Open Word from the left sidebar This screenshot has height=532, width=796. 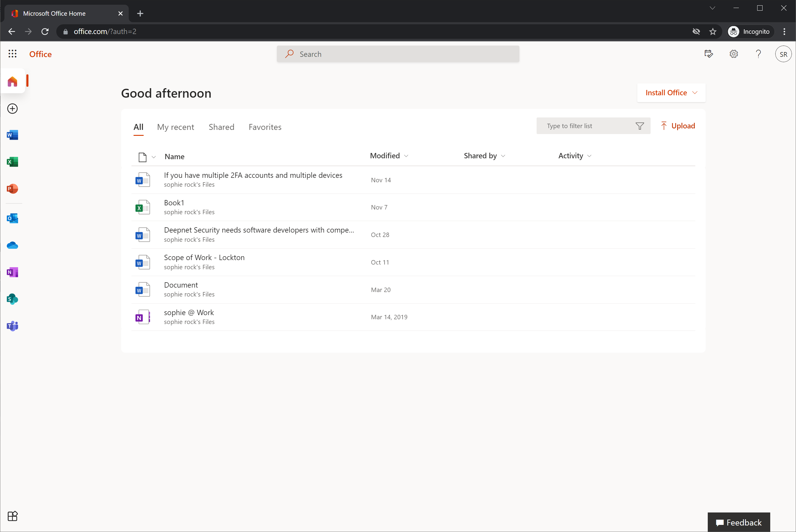(12, 135)
